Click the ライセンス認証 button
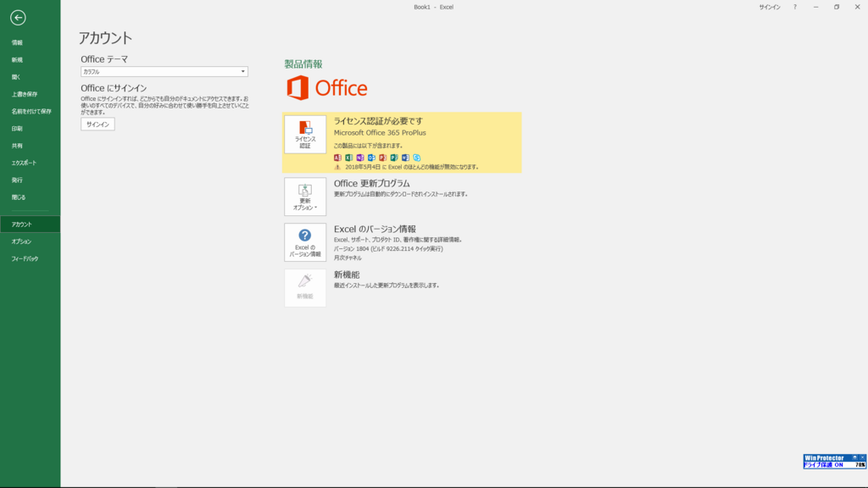 coord(305,135)
